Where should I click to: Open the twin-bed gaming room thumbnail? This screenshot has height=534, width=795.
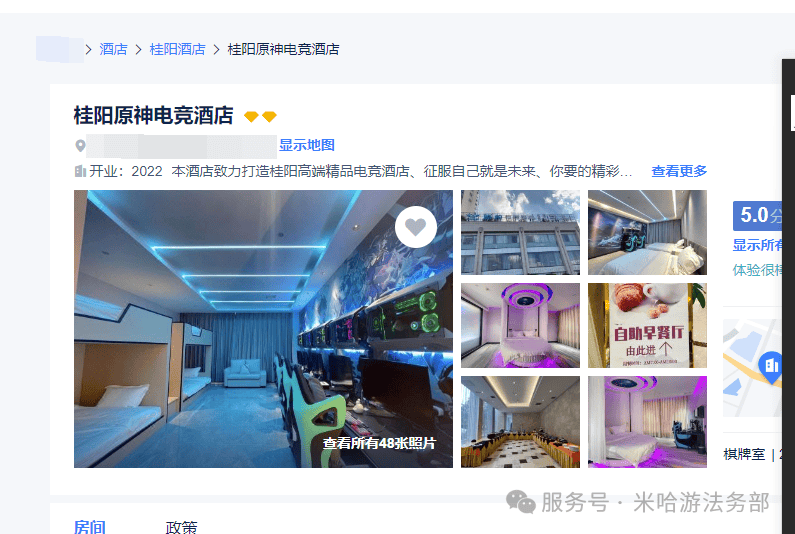[647, 232]
